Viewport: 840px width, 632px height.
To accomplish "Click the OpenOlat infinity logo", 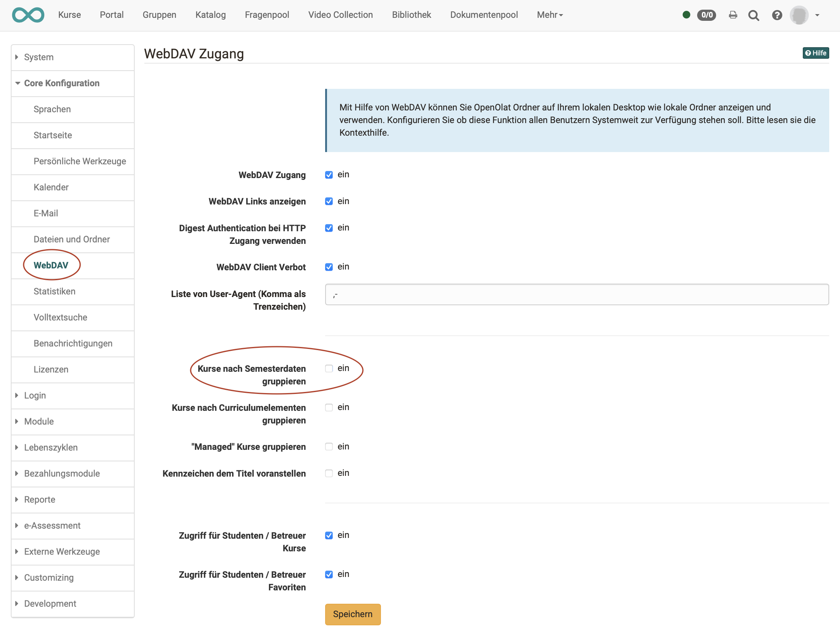I will tap(28, 15).
